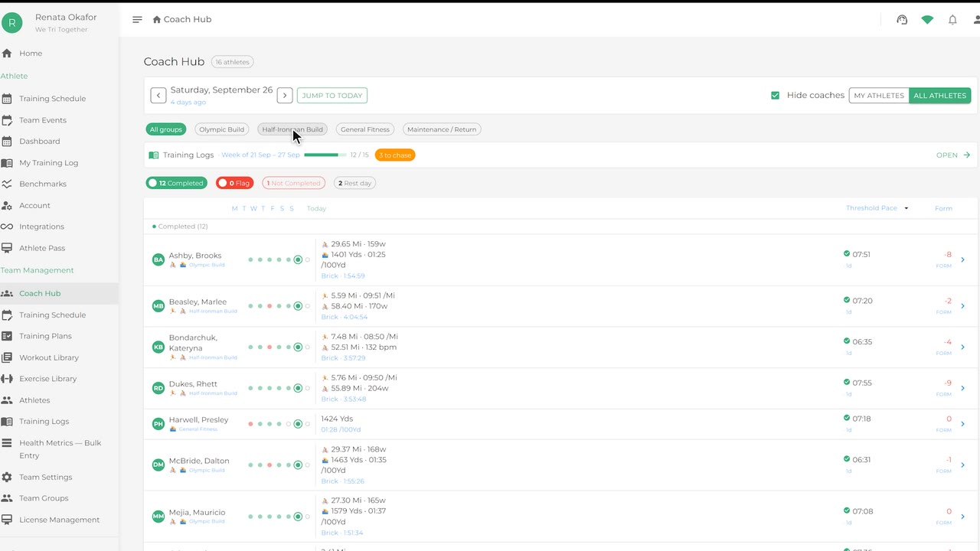Open the notifications bell

(952, 20)
